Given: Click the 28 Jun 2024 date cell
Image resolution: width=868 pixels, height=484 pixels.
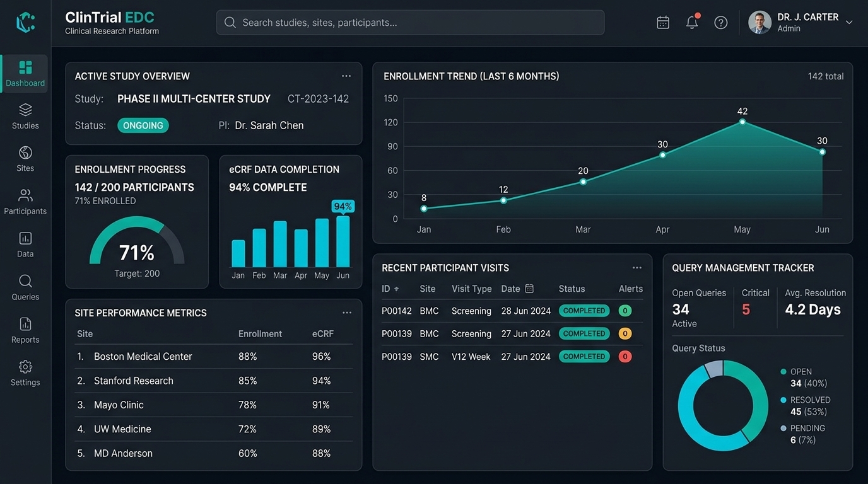Looking at the screenshot, I should [526, 311].
